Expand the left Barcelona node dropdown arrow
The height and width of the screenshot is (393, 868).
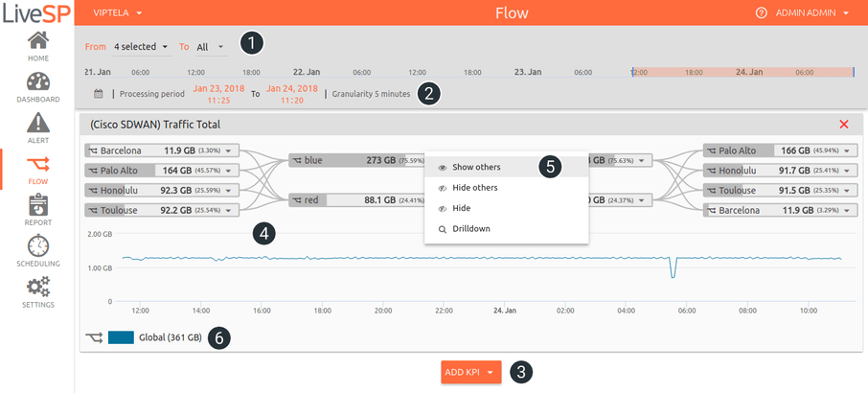[230, 150]
